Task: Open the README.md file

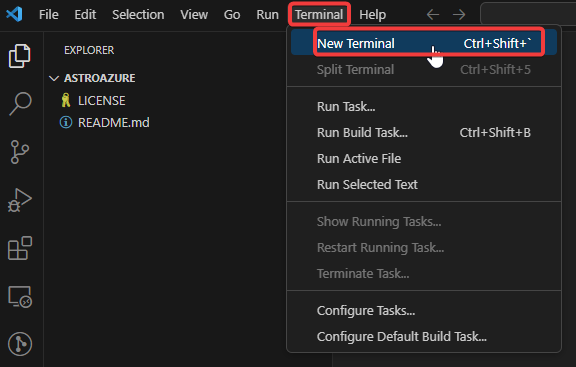Action: 114,122
